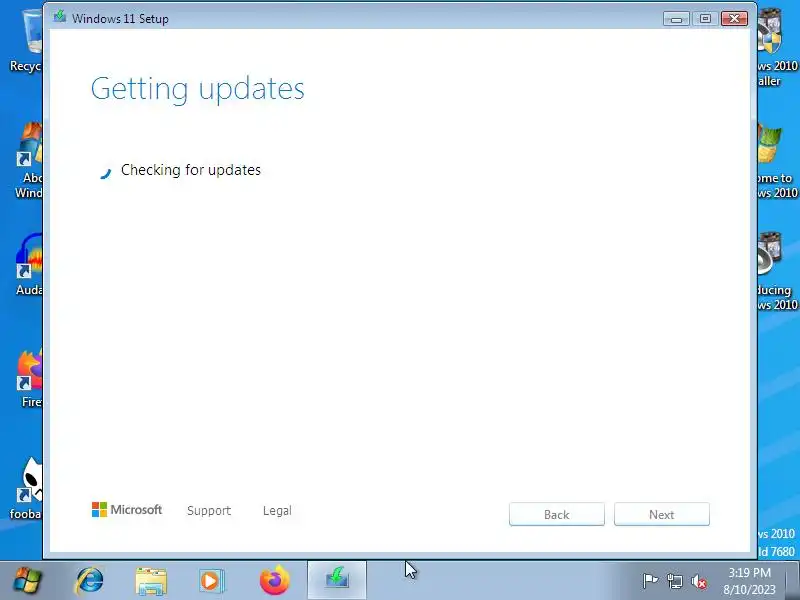The image size is (800, 600).
Task: Click the Checking for updates text
Action: coord(191,170)
